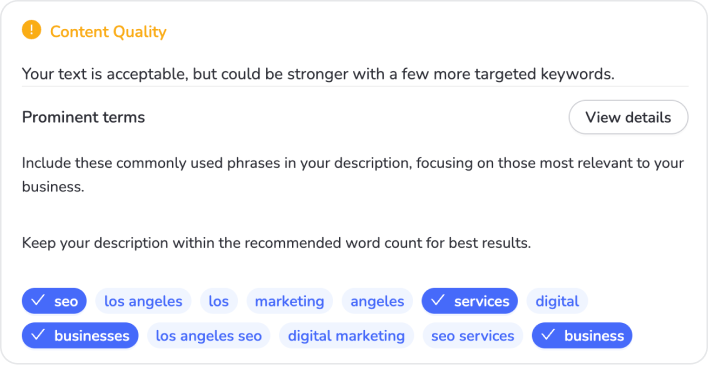Choose the 'seo services' keyword chip
The width and height of the screenshot is (708, 365).
click(x=473, y=336)
